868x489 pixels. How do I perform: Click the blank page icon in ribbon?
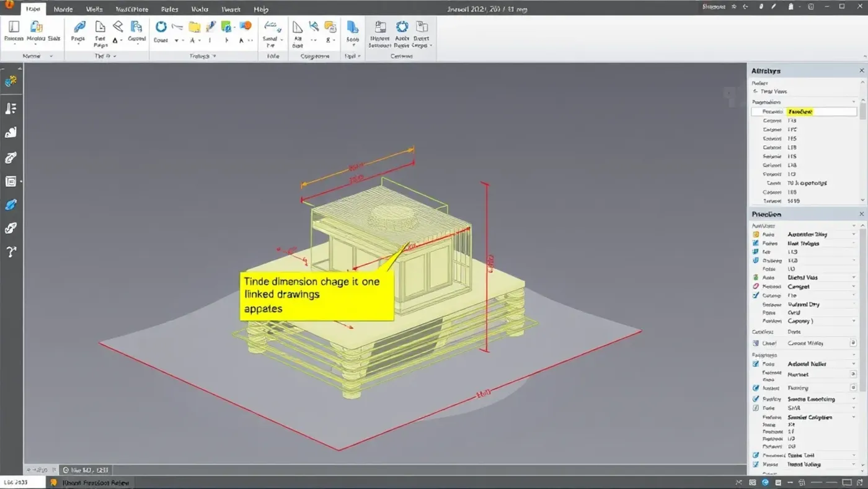pyautogui.click(x=100, y=26)
